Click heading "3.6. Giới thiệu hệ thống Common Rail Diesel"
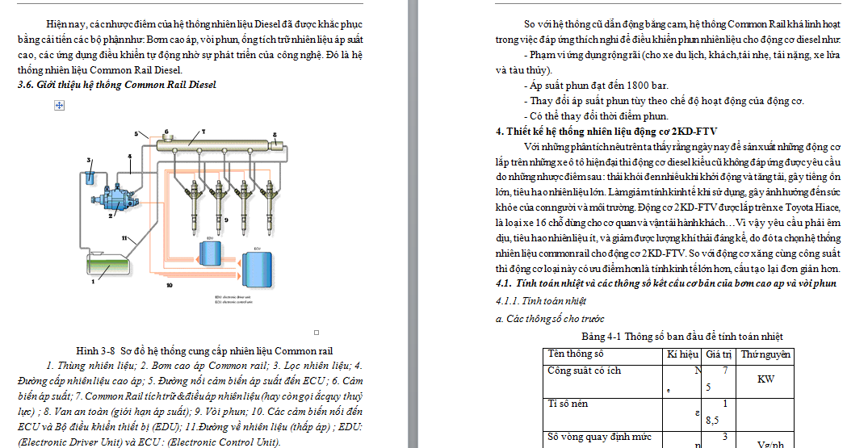Screen dimensions: 868x448 point(117,85)
